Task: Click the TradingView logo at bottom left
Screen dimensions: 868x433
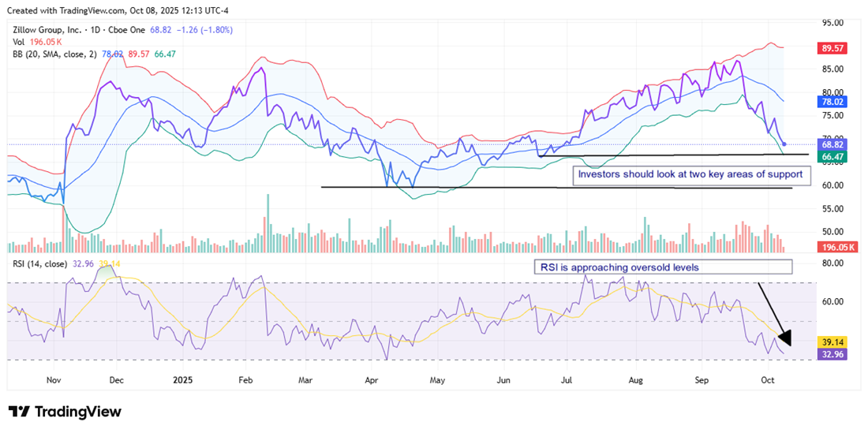Action: 65,412
